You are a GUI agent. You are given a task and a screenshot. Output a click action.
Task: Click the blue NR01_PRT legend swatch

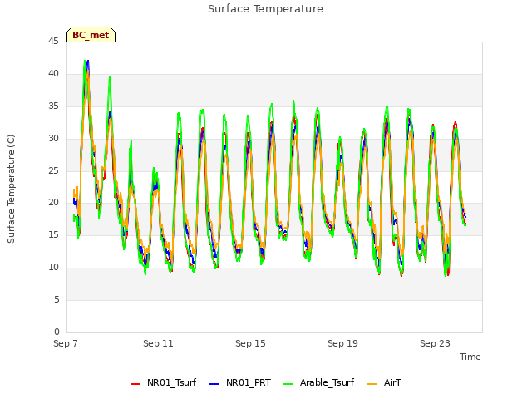pyautogui.click(x=214, y=384)
